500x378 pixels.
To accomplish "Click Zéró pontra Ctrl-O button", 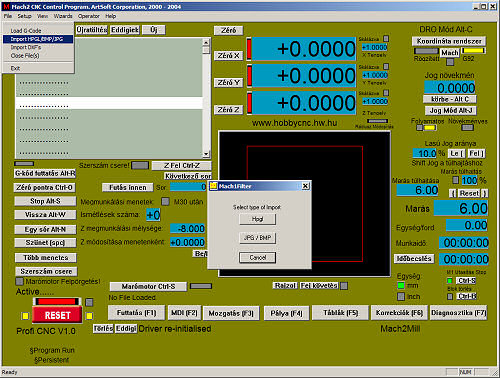I will (44, 188).
